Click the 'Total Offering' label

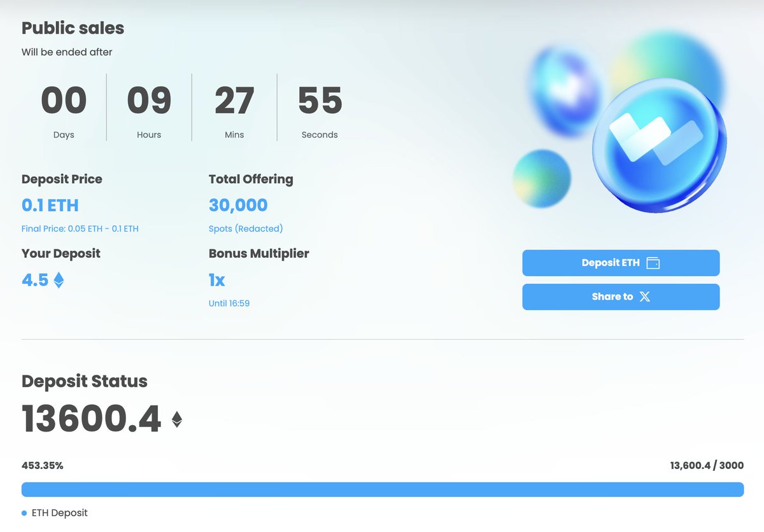tap(251, 179)
